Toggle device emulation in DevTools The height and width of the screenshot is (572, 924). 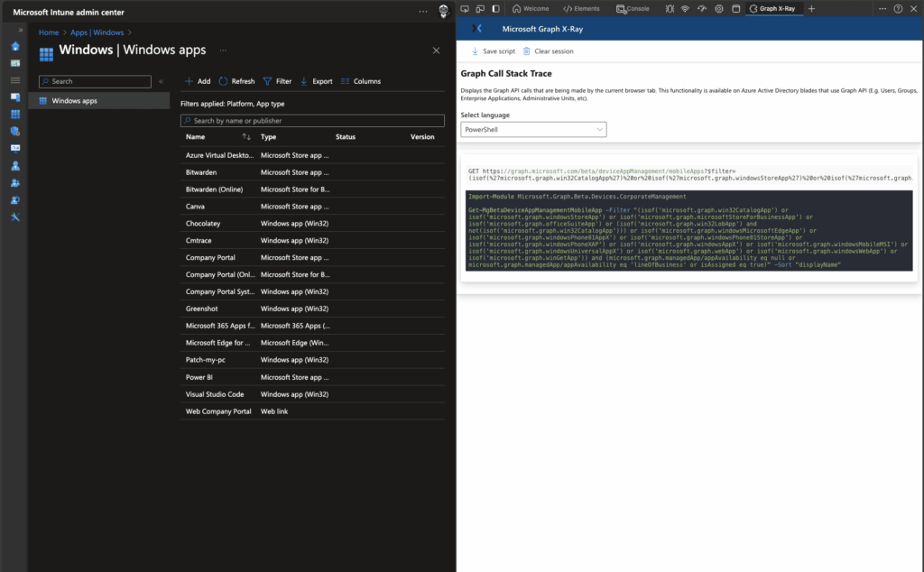(x=479, y=9)
